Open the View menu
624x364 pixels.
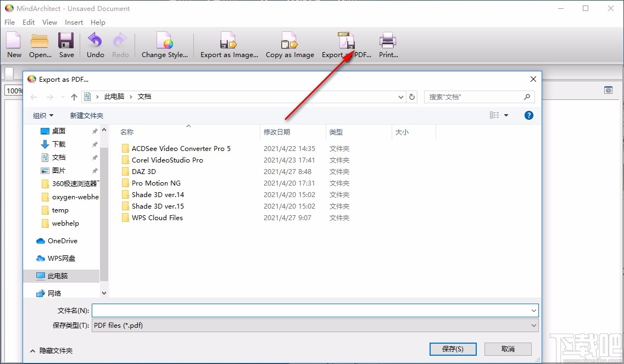(50, 23)
